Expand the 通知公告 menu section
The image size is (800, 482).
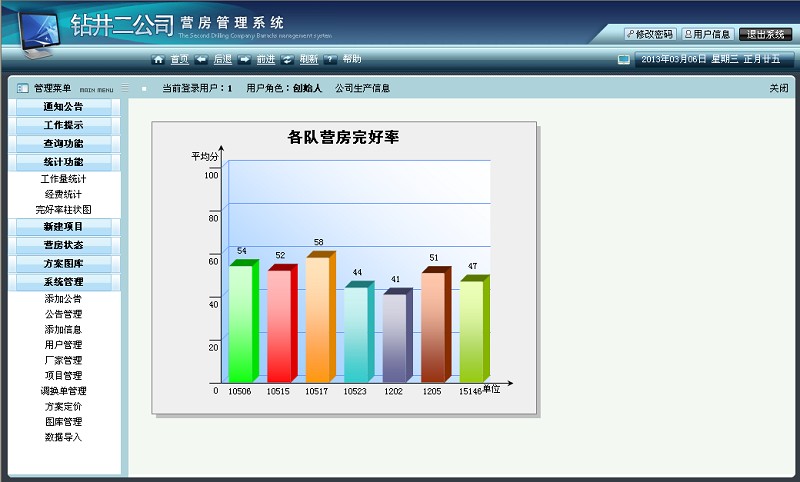pos(64,107)
